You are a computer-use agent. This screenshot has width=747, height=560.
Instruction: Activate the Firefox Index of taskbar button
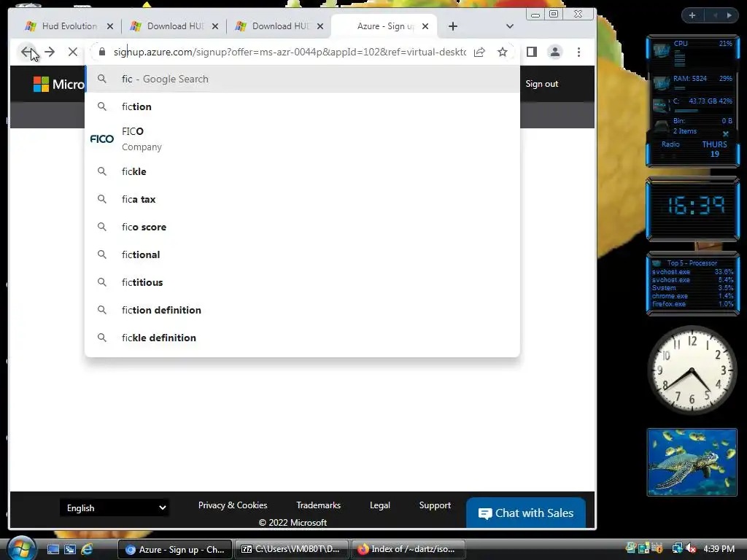(409, 549)
